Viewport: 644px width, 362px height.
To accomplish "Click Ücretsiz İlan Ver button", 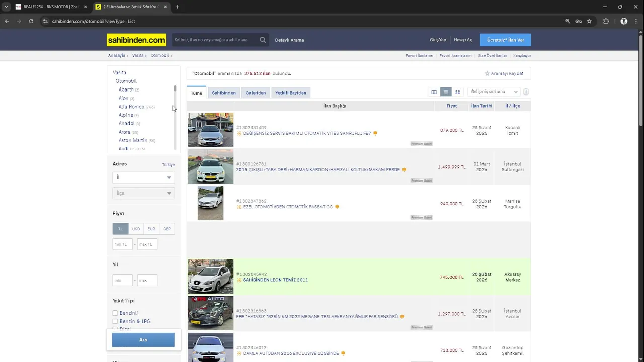I will pos(505,40).
